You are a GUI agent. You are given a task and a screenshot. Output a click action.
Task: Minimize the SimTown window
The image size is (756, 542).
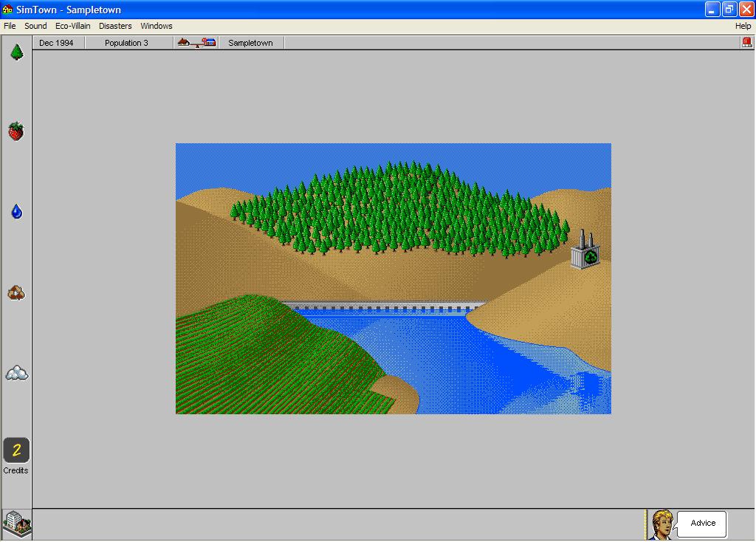(712, 9)
